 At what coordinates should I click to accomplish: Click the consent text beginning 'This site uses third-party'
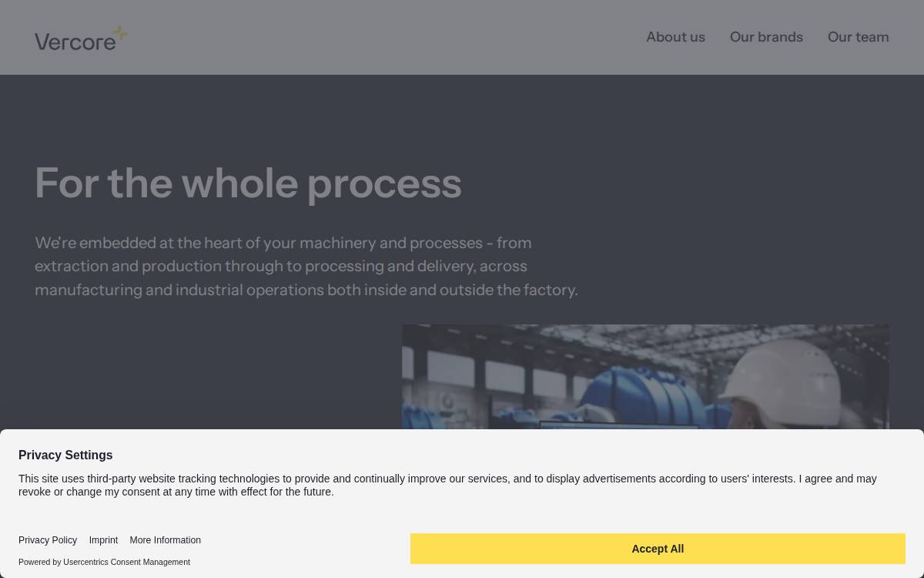coord(447,486)
